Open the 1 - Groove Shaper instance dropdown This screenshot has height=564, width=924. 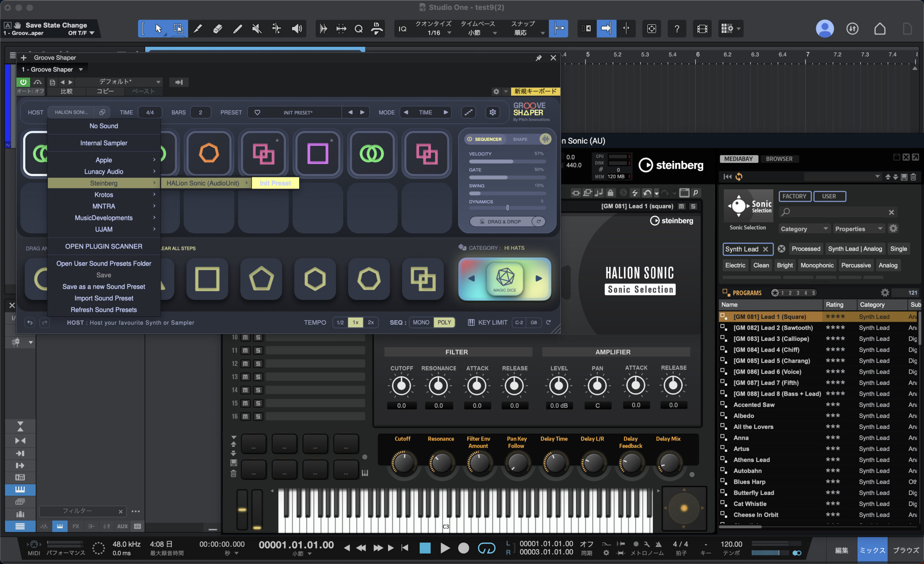pos(52,69)
